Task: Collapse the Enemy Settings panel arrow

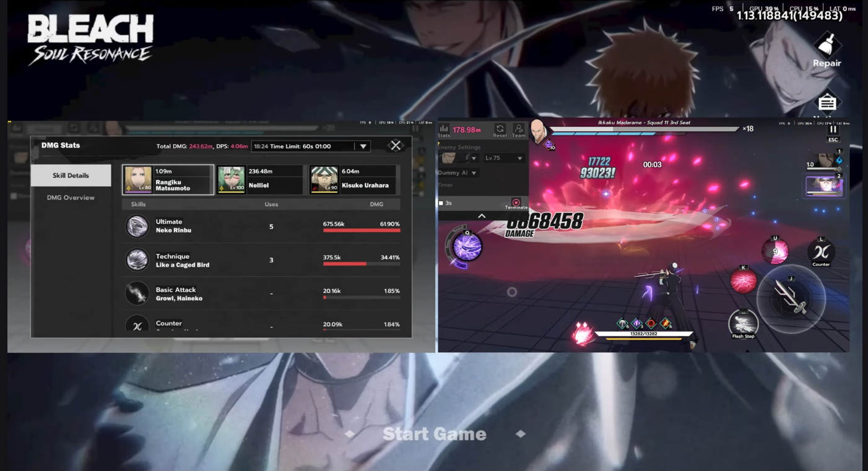Action: pos(482,216)
